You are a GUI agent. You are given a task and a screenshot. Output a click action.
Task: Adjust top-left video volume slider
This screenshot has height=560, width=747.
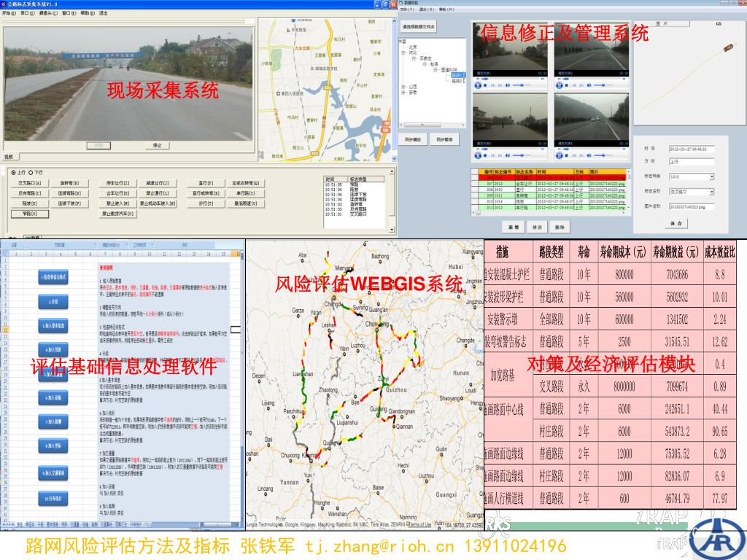pos(522,85)
